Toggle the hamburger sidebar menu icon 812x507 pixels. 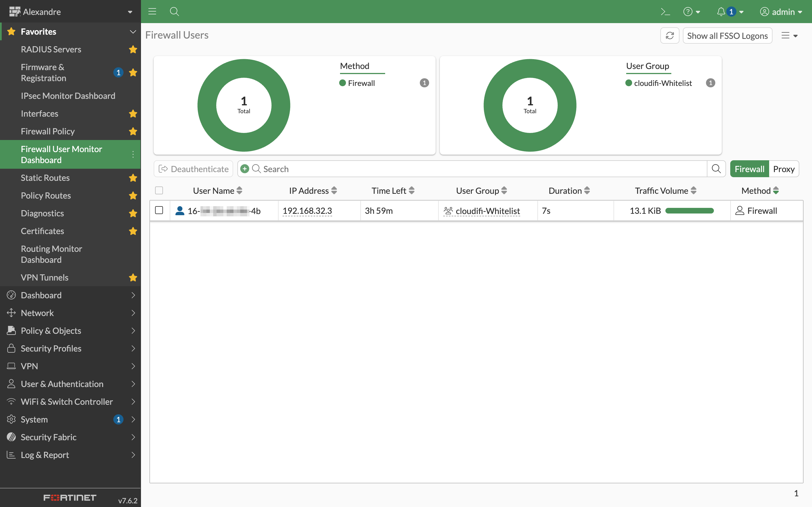(152, 12)
